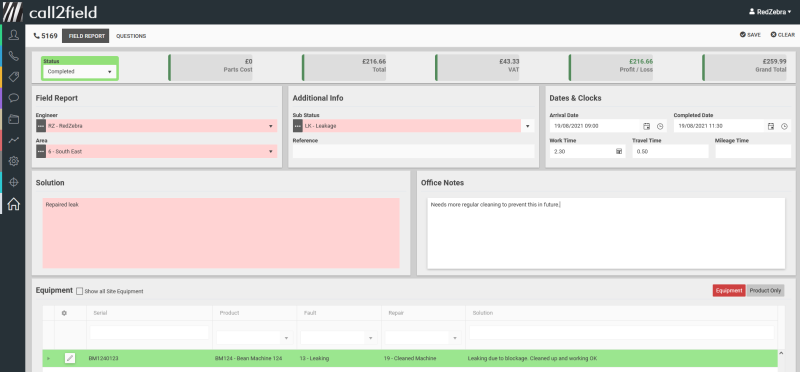Sort by the Serial column header

[101, 313]
